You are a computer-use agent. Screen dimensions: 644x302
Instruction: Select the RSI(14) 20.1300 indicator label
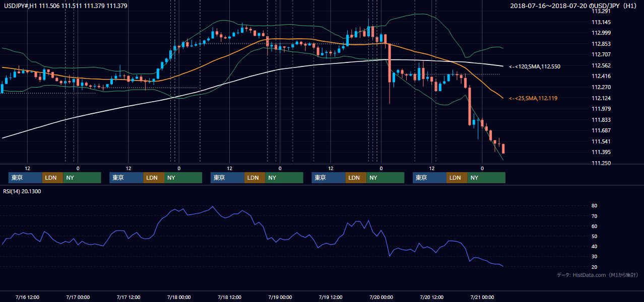(22, 191)
